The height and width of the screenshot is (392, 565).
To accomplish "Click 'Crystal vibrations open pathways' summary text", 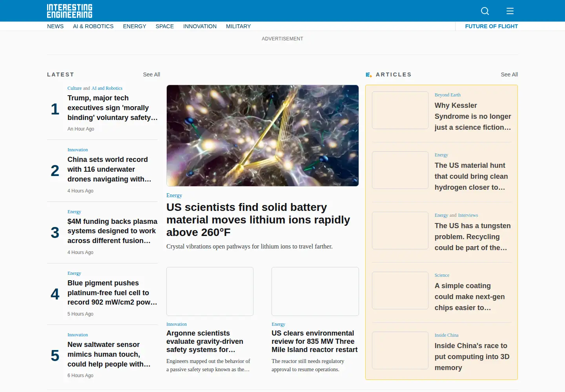I will coord(250,247).
